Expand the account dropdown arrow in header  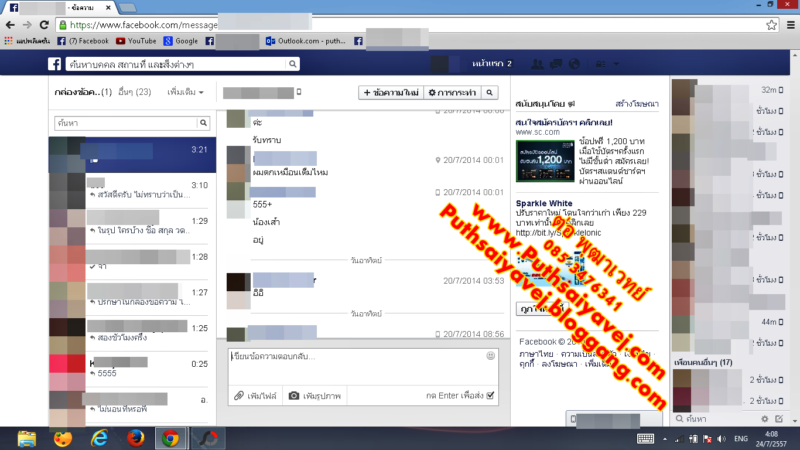616,64
